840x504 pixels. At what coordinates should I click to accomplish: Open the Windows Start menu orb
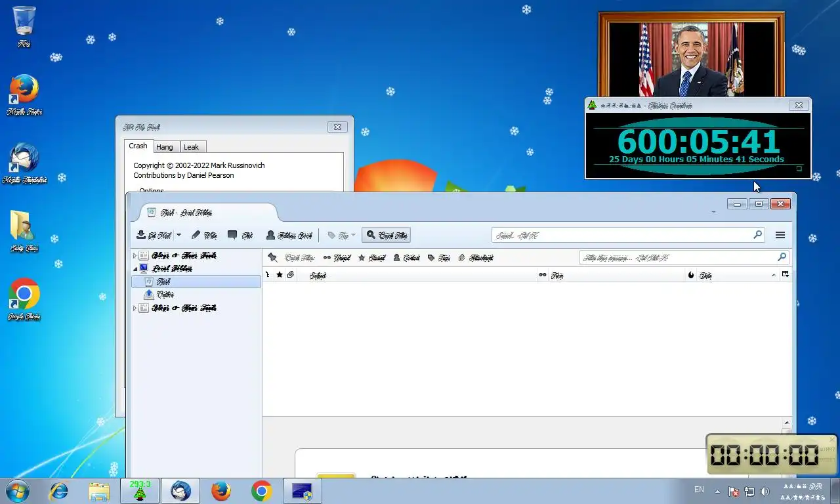(17, 491)
